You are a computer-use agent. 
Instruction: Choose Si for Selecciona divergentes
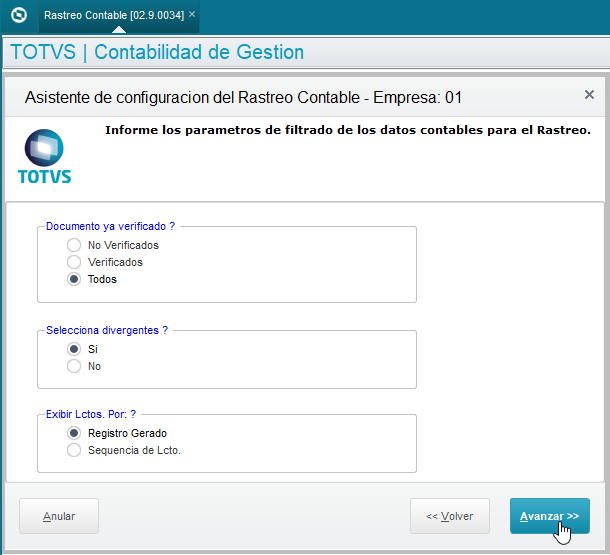pos(74,349)
